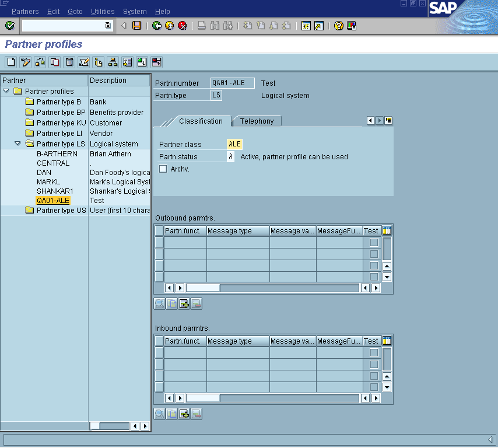Click the Print icon in standard toolbar
The height and width of the screenshot is (448, 498).
pos(202,26)
